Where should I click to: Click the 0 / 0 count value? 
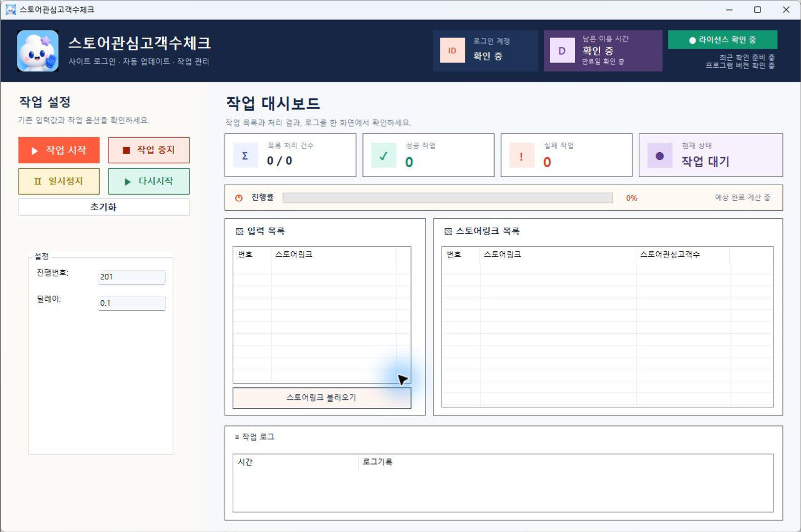(279, 161)
